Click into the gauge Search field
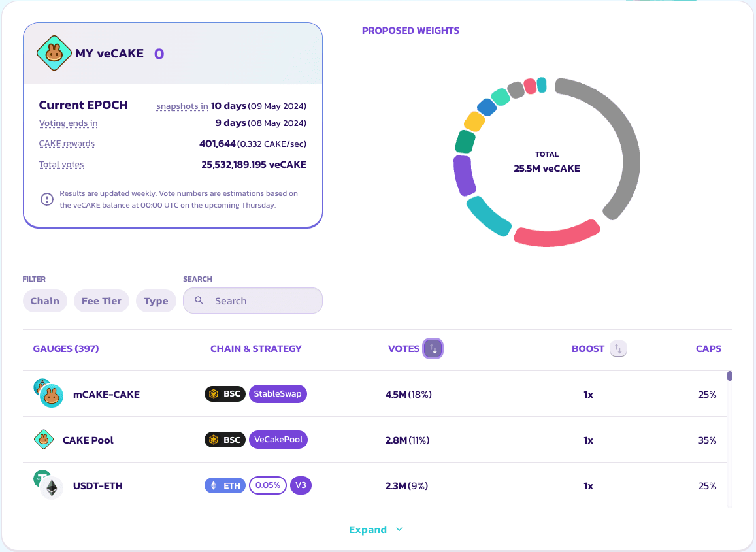The width and height of the screenshot is (756, 552). pos(261,301)
